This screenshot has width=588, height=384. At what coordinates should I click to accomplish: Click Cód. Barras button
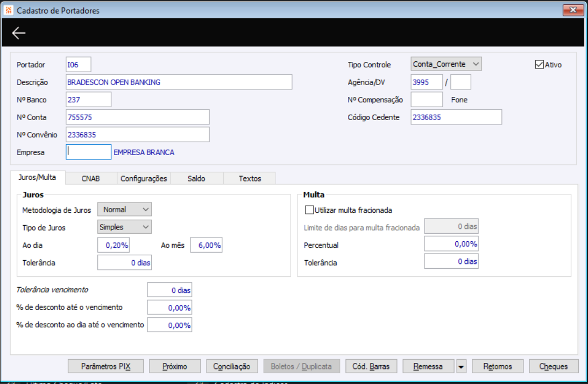pos(371,366)
